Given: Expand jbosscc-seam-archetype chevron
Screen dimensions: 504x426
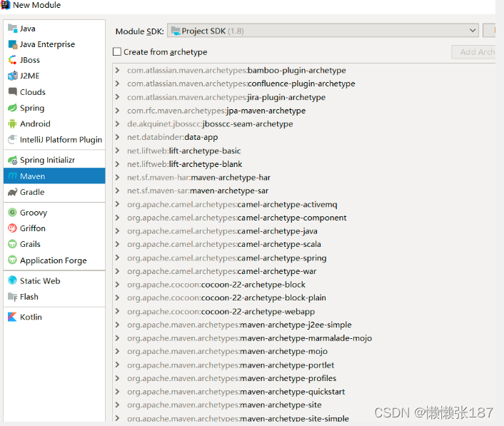Looking at the screenshot, I should (x=117, y=123).
